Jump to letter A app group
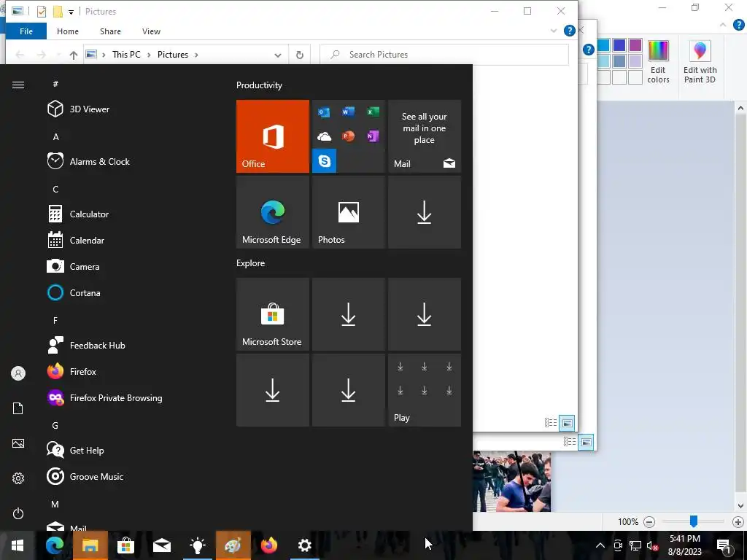 coord(55,136)
